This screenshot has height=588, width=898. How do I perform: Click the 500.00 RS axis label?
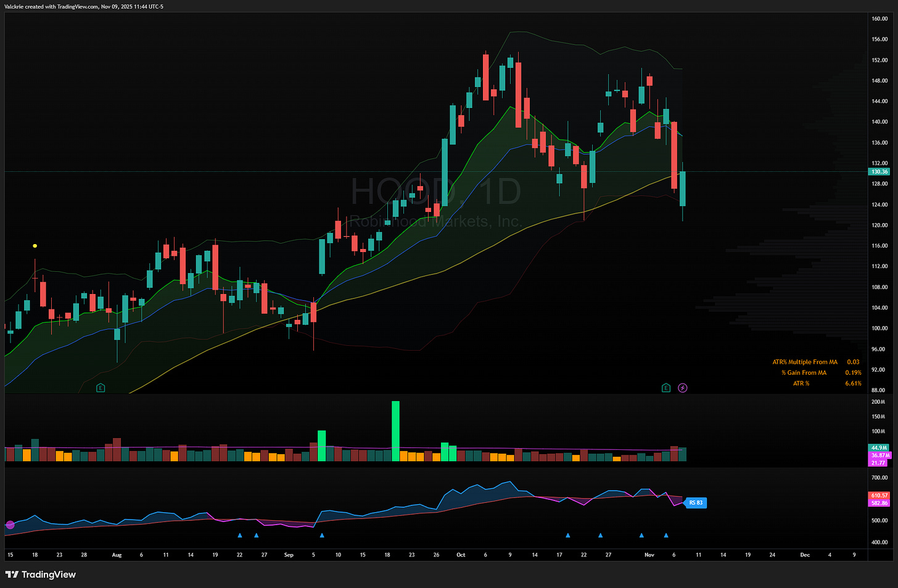[x=879, y=520]
